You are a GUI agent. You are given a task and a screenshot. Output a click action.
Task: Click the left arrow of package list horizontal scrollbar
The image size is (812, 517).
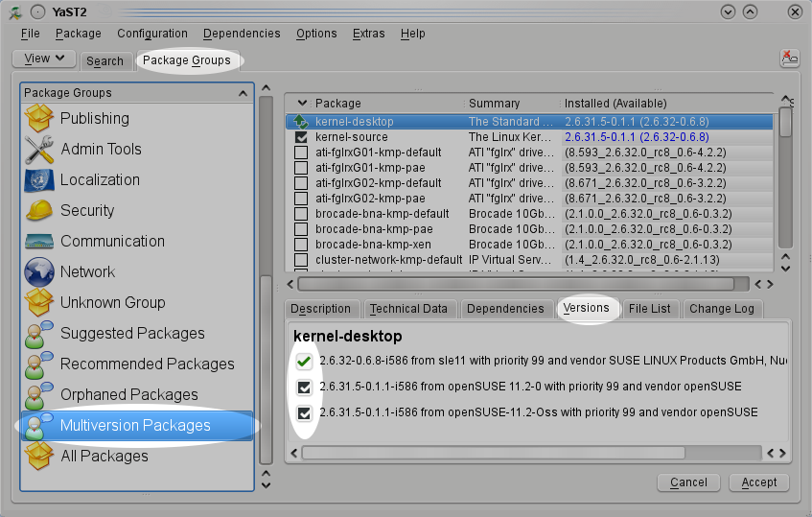point(290,284)
